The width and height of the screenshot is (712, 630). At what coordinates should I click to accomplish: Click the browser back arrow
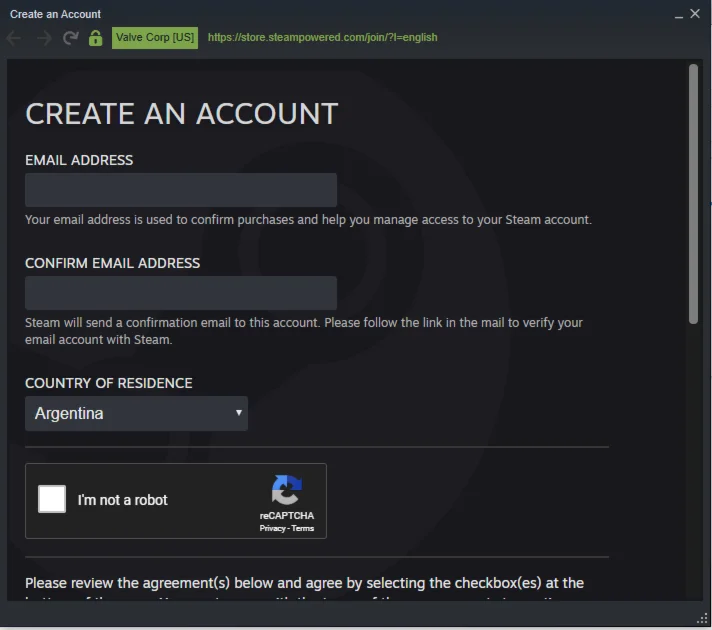[14, 38]
